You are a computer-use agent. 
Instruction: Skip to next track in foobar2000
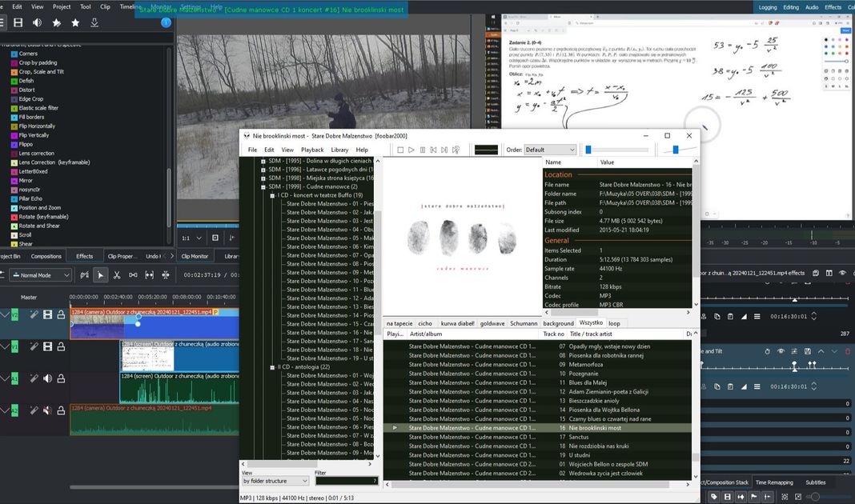(x=444, y=150)
